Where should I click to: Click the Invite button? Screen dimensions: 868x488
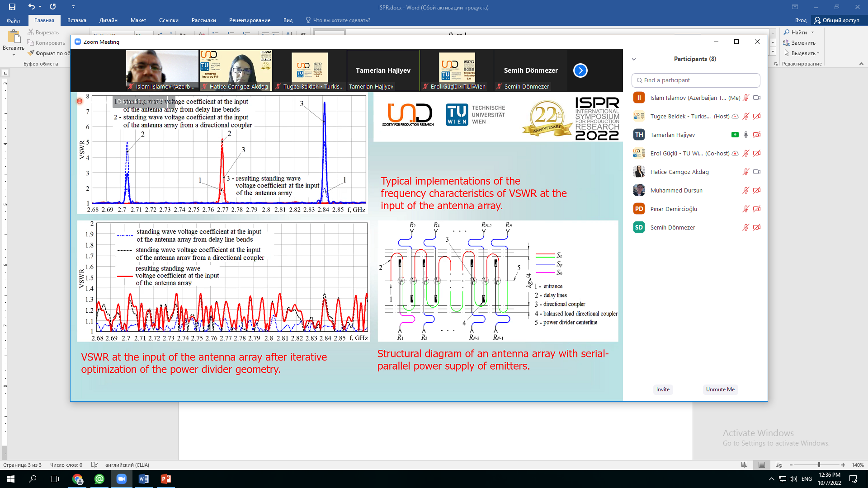pos(663,389)
